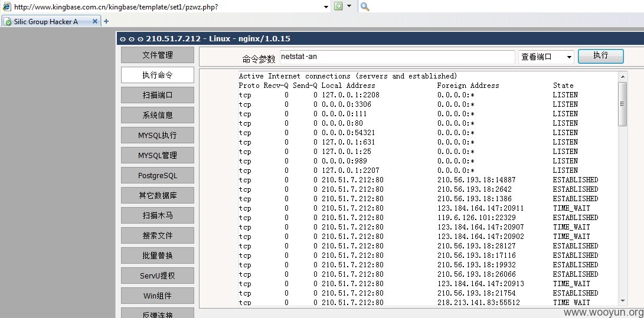Click the 'Recv-Q' column header text
The height and width of the screenshot is (318, 644).
276,86
